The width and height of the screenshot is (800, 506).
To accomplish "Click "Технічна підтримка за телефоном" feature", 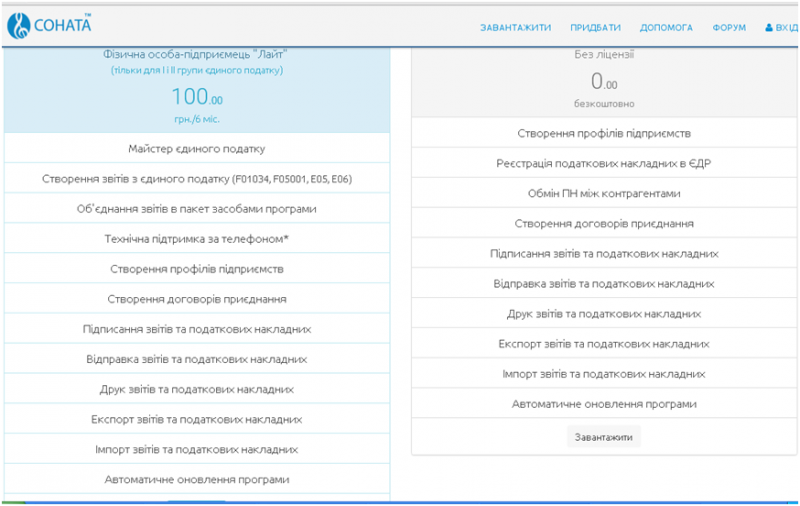I will (x=197, y=239).
